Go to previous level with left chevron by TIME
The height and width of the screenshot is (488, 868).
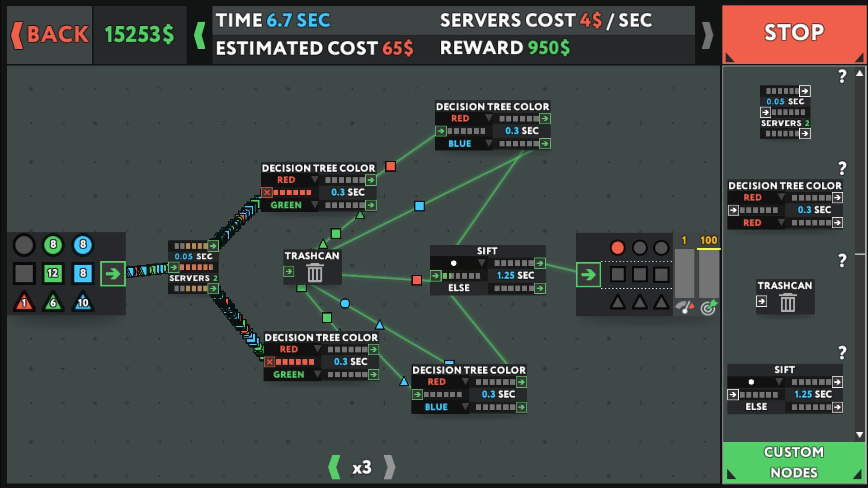[x=200, y=35]
